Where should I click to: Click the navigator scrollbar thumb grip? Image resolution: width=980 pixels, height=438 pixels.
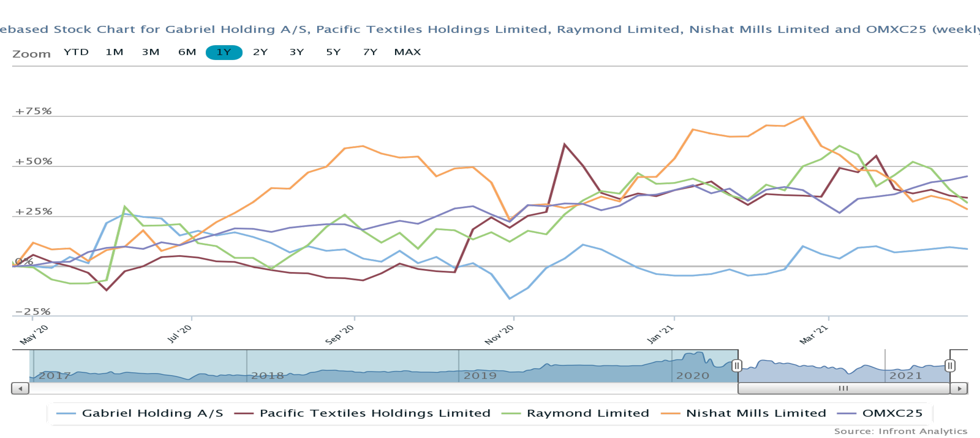pos(843,388)
